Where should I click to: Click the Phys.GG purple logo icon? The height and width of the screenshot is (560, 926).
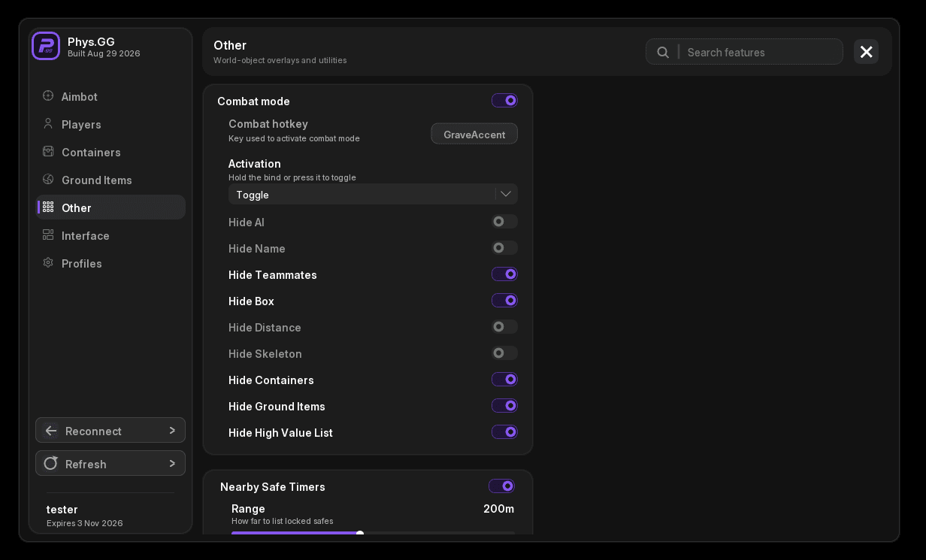coord(46,46)
